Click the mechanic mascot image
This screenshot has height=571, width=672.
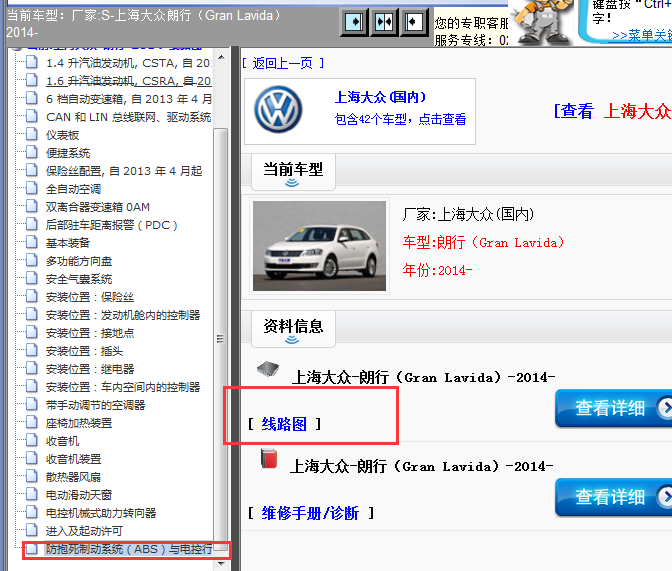[x=541, y=22]
